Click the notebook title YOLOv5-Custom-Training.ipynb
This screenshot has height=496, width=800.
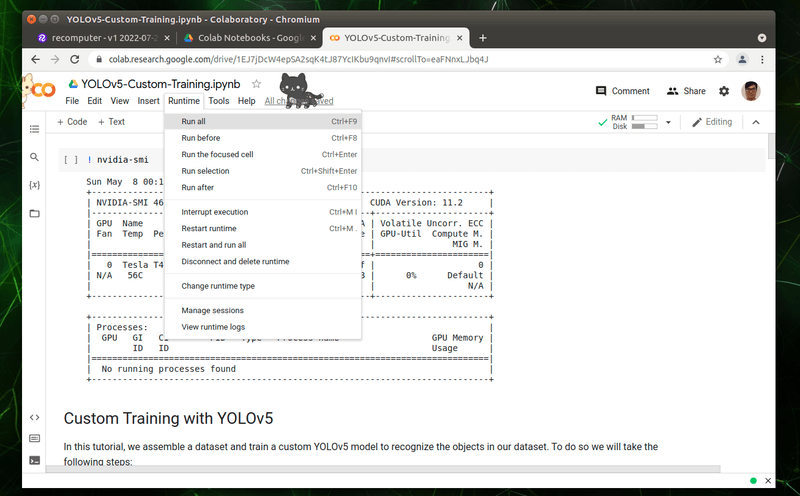[x=161, y=84]
